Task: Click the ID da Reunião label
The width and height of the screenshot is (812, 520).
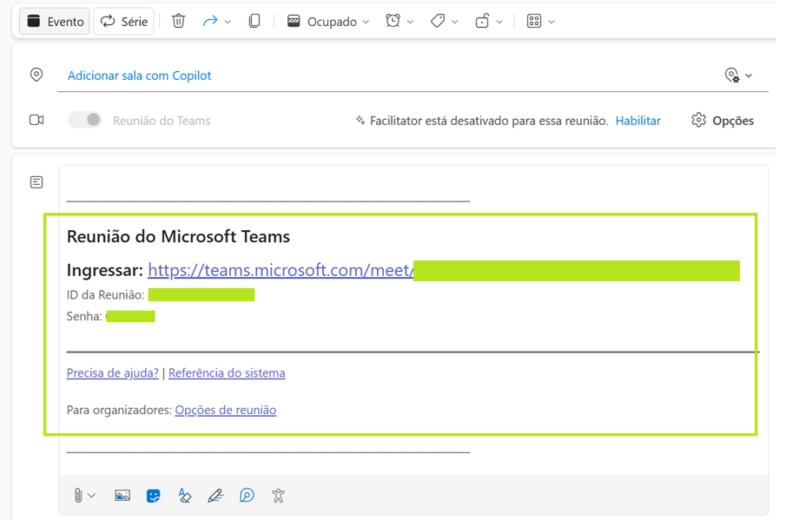Action: point(106,295)
